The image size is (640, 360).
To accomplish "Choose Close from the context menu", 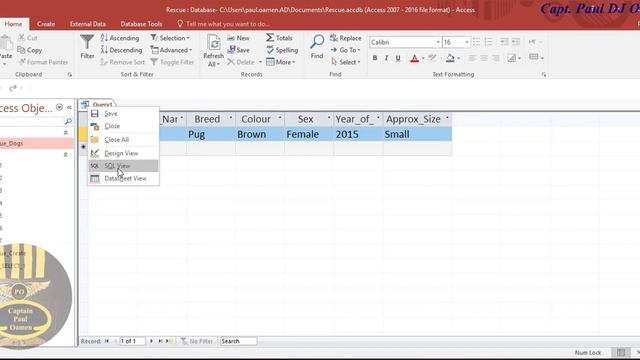I will click(124, 127).
